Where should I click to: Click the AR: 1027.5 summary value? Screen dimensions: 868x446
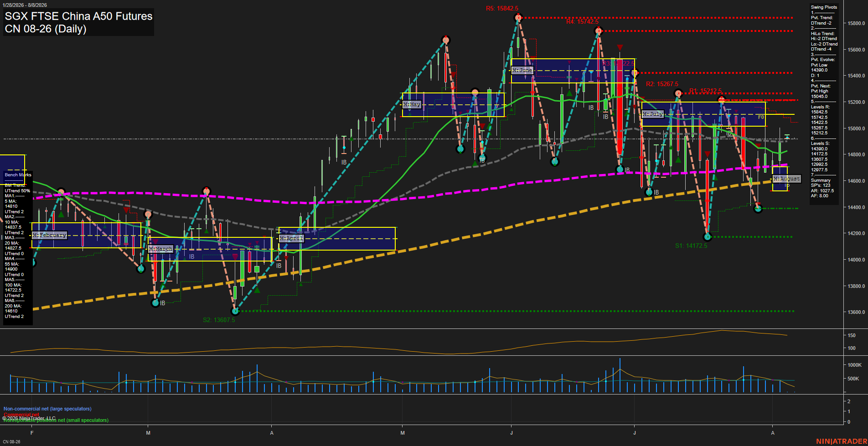click(x=822, y=191)
